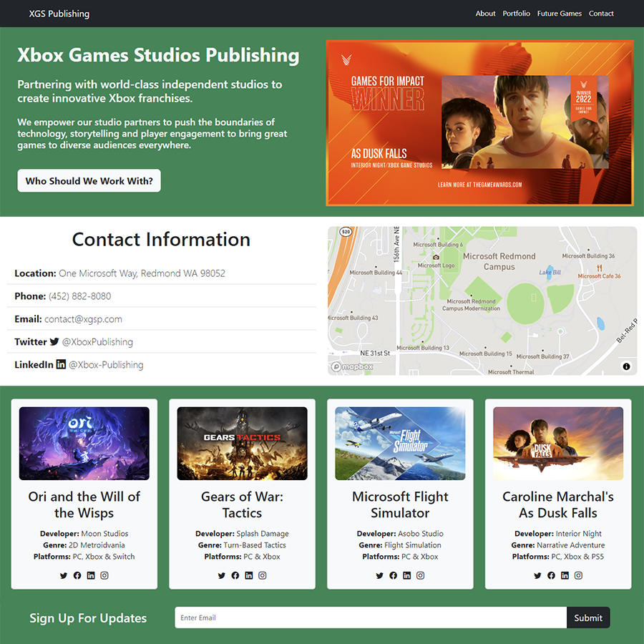644x644 pixels.
Task: Open the @Xbox-Publishing LinkedIn handle
Action: [x=106, y=365]
